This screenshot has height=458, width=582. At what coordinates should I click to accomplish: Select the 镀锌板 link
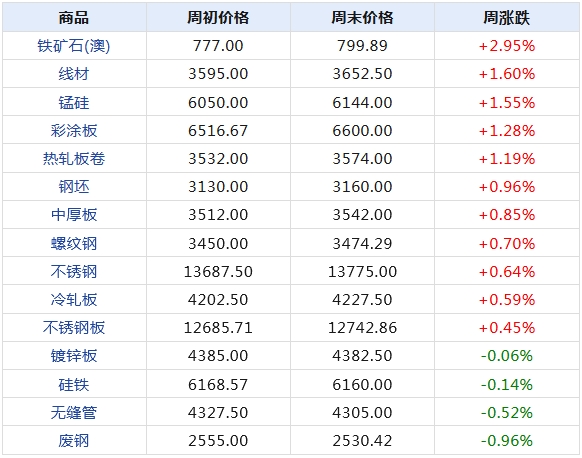click(x=74, y=356)
